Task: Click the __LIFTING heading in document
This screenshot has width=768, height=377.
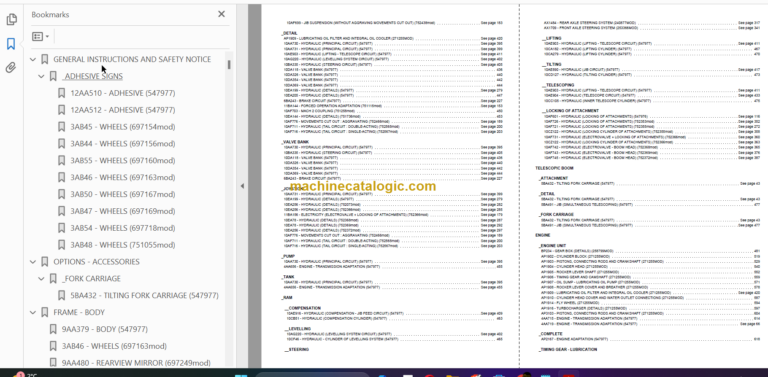Action: tap(552, 38)
